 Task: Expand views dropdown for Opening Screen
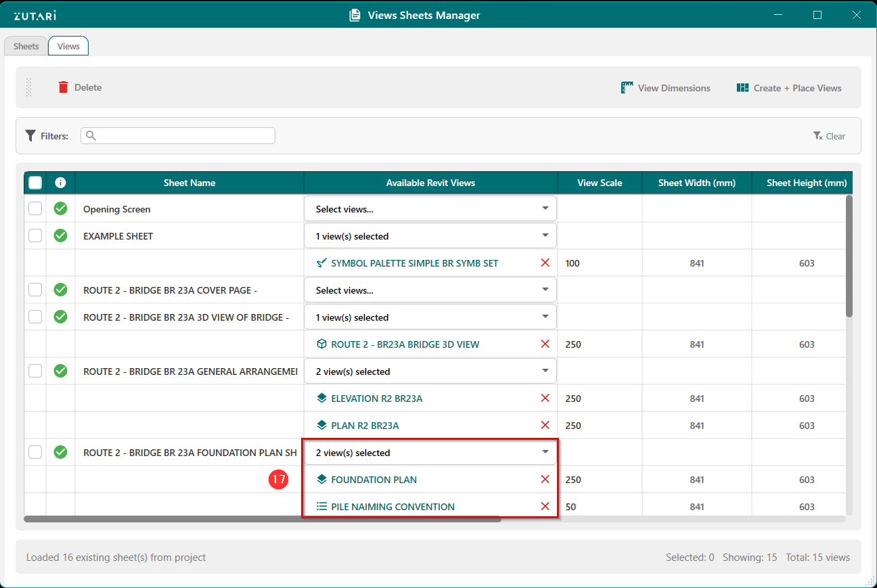click(545, 208)
